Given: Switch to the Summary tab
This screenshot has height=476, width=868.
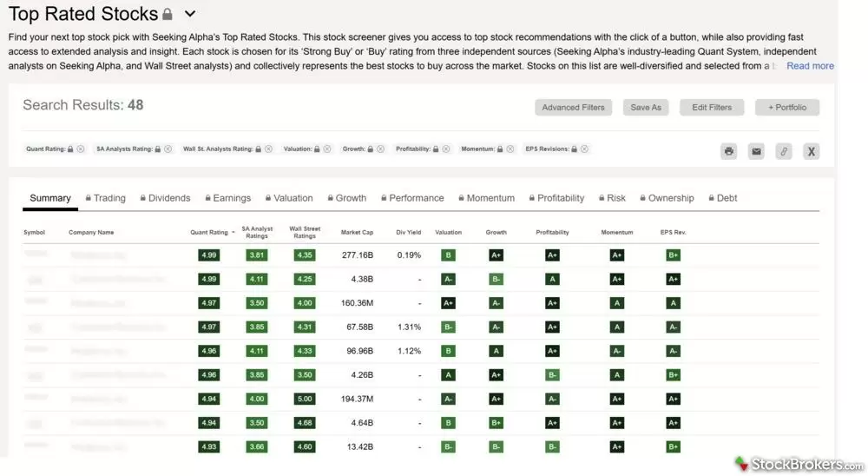Looking at the screenshot, I should coord(50,198).
